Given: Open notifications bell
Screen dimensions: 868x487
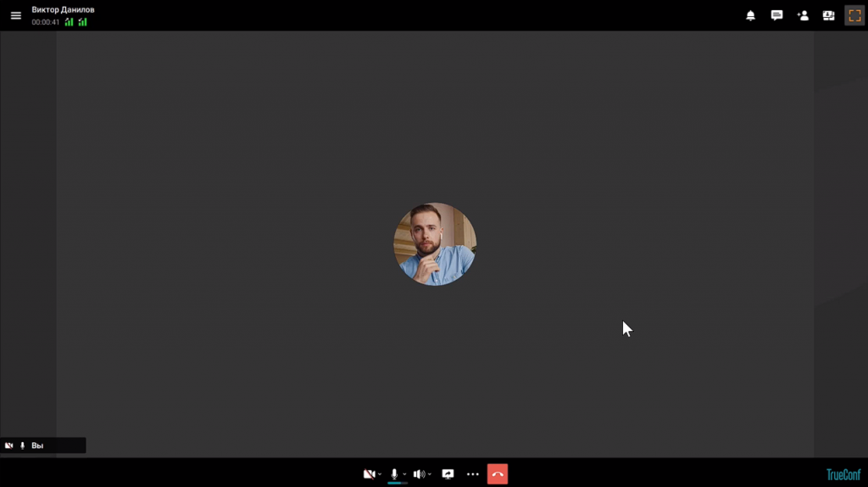Looking at the screenshot, I should tap(751, 15).
